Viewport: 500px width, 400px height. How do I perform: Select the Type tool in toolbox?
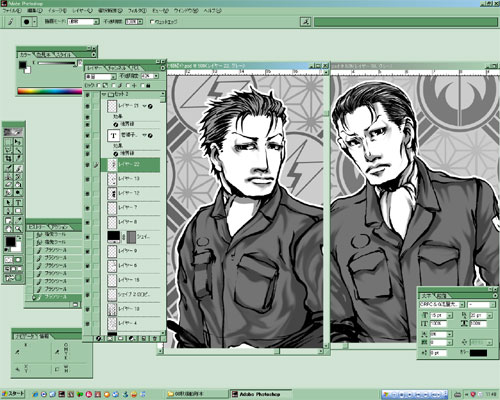click(18, 203)
